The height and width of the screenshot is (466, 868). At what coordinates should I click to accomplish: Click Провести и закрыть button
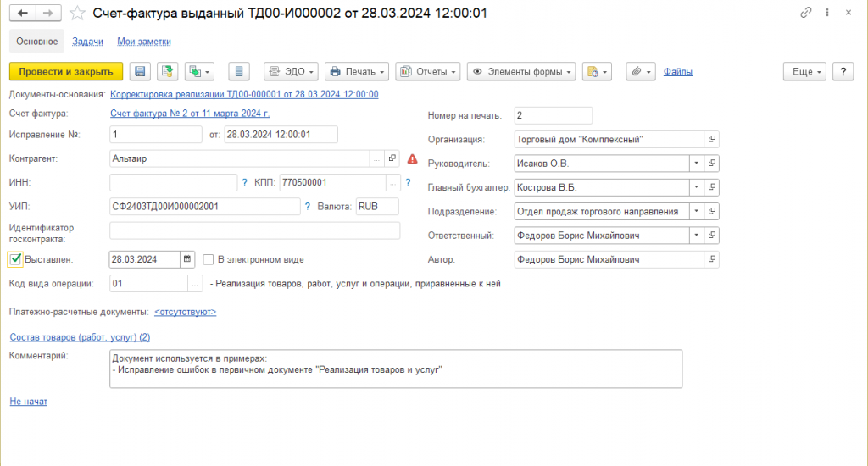[x=66, y=71]
